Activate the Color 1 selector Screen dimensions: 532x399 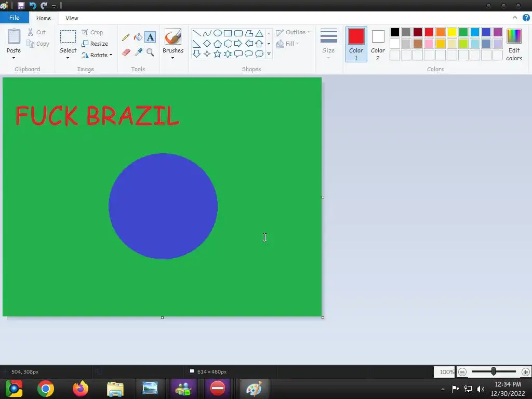pos(356,45)
